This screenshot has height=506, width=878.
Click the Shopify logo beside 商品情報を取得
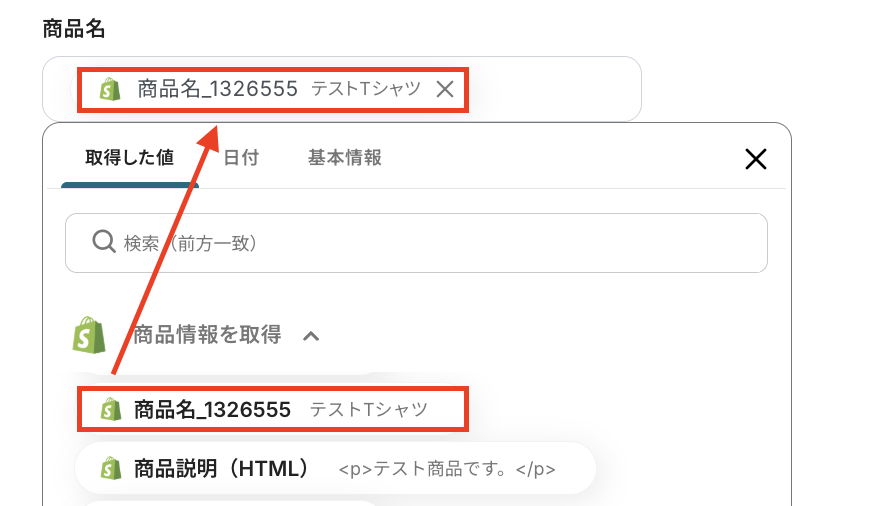(89, 335)
